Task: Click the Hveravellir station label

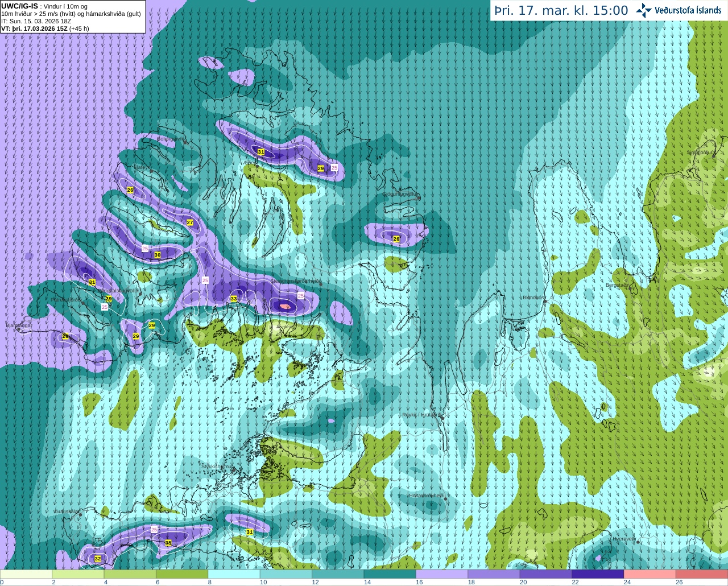Action: click(624, 538)
